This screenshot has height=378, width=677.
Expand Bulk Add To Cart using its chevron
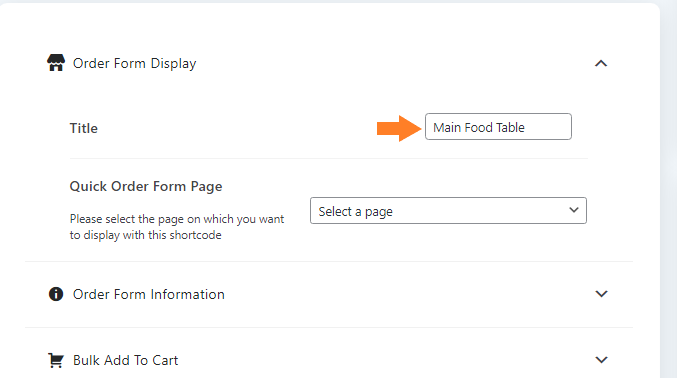click(601, 360)
